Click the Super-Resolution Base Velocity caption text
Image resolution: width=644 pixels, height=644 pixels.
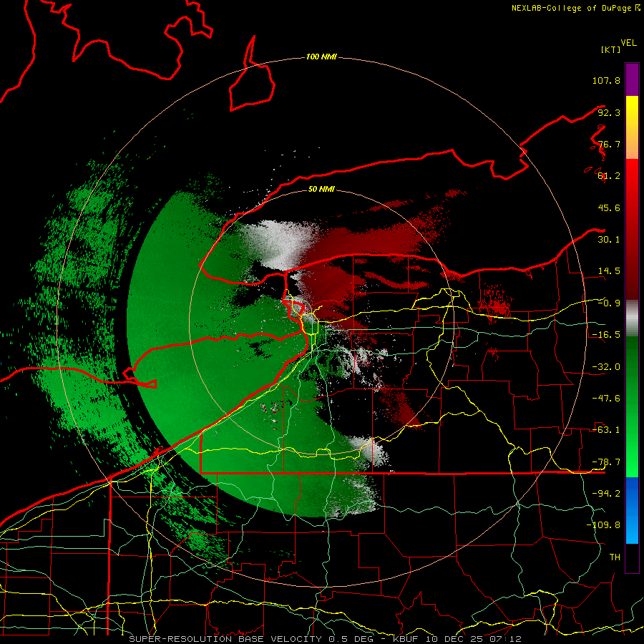325,639
